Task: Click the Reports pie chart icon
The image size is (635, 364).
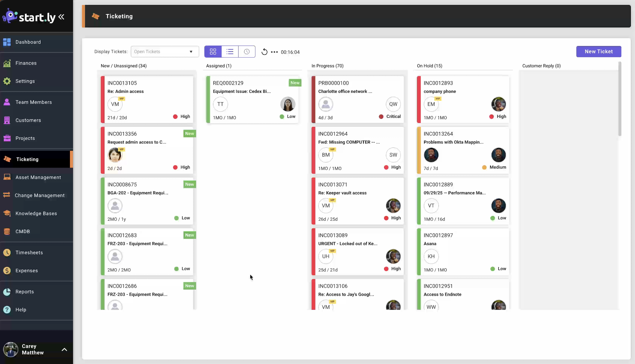Action: click(7, 292)
